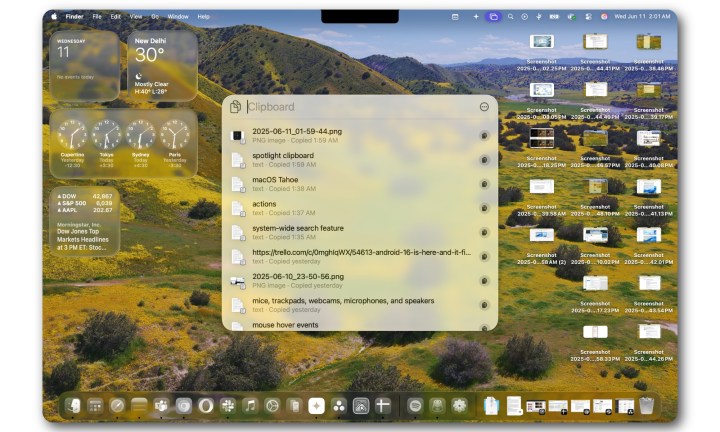Select 'system-wide search feature' clipboard entry
Screen dimensions: 720x432
(350, 232)
